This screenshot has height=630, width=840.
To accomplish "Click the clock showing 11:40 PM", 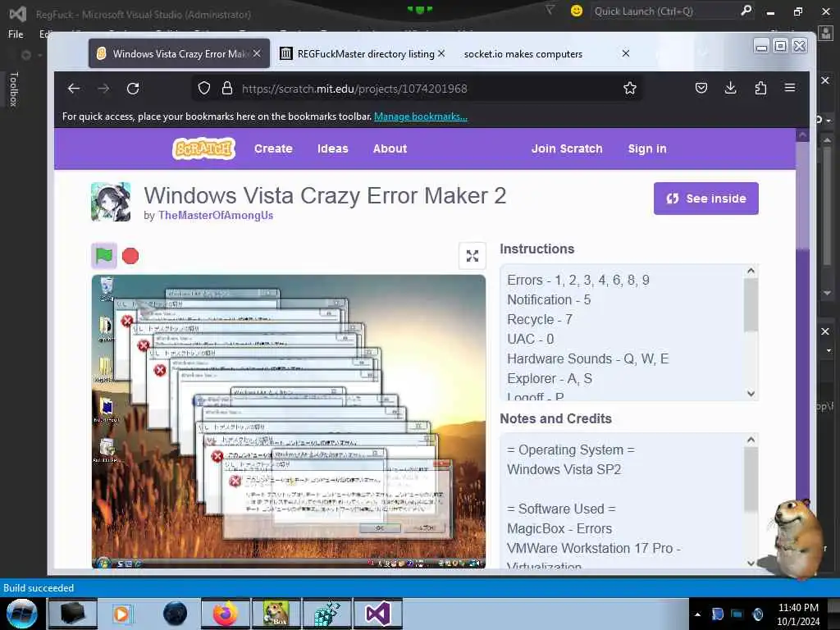I will point(798,608).
